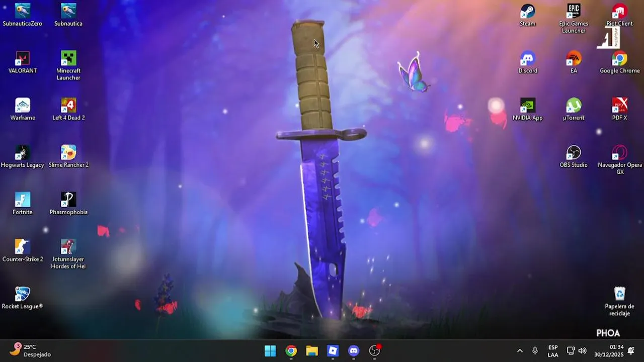Screen dimensions: 644x362
Task: Select the Fortnite desktop icon
Action: [22, 204]
